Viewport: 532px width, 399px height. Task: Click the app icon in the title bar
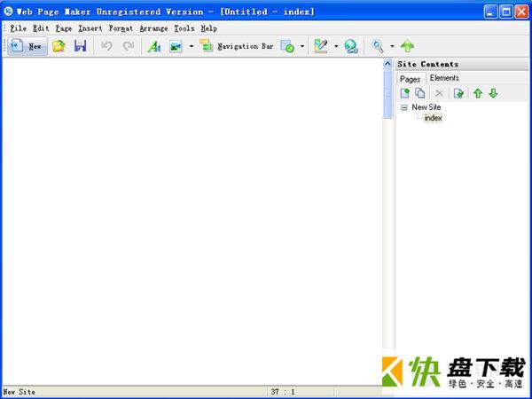point(9,12)
